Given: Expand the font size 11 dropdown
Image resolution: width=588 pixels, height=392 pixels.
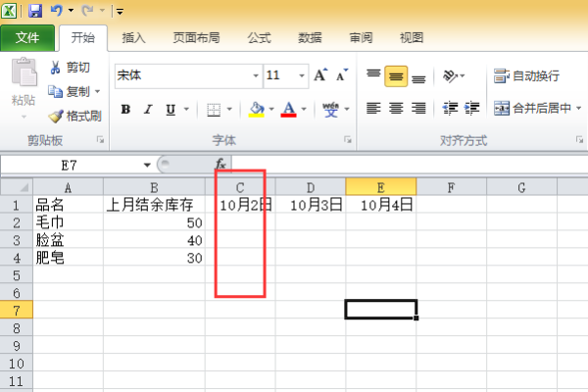Looking at the screenshot, I should pyautogui.click(x=302, y=75).
